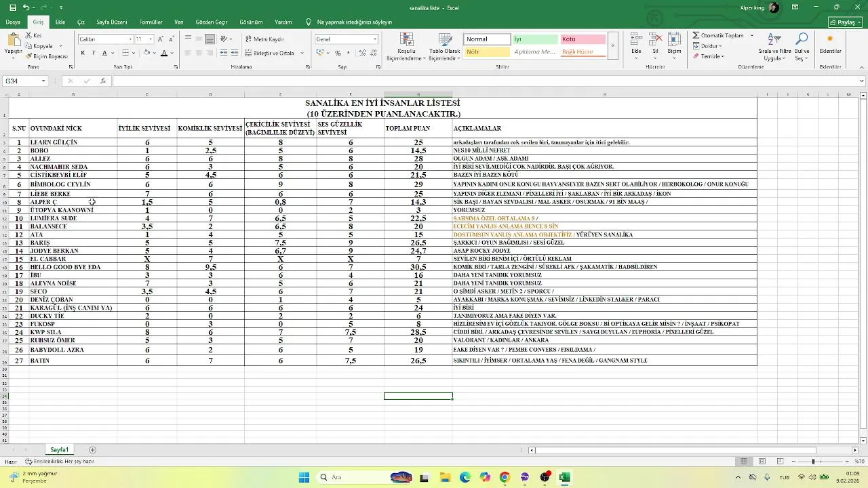868x488 pixels.
Task: Toggle underline (A) formatting
Action: point(104,53)
